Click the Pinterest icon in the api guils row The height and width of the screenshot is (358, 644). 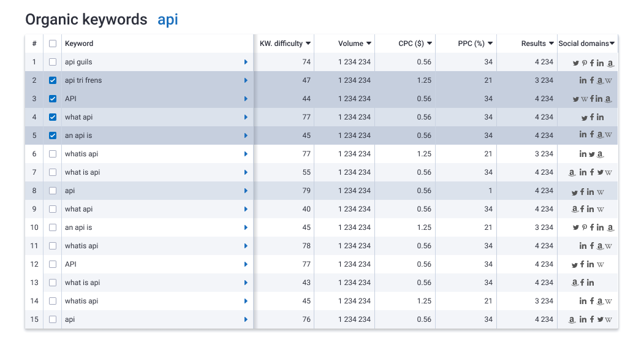pos(584,63)
